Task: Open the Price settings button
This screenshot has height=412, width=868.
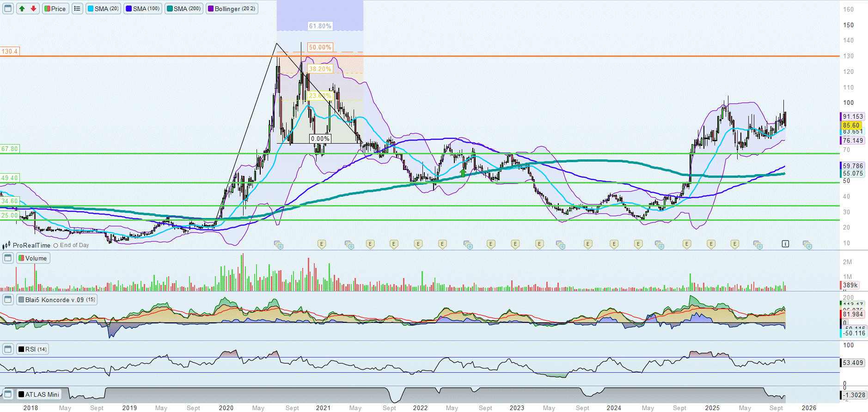Action: coord(55,9)
